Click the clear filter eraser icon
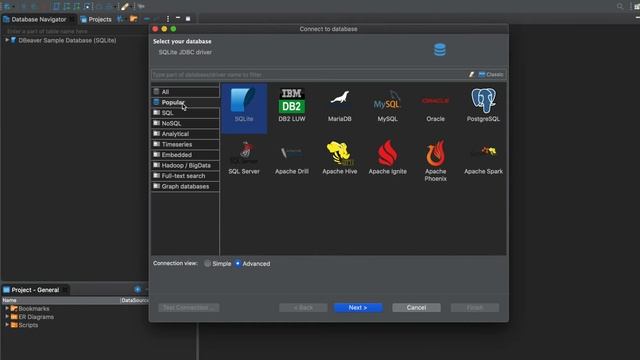640x360 pixels. coord(471,74)
